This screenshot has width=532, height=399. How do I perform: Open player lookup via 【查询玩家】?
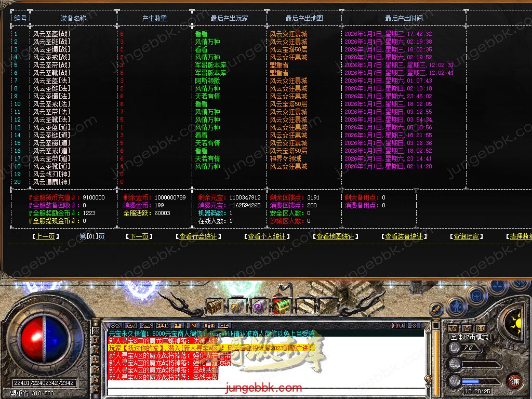tap(466, 236)
